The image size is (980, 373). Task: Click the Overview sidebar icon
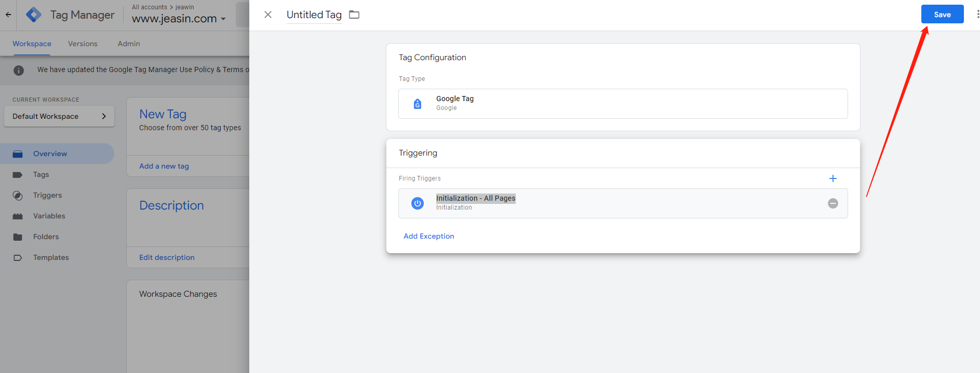pyautogui.click(x=18, y=154)
